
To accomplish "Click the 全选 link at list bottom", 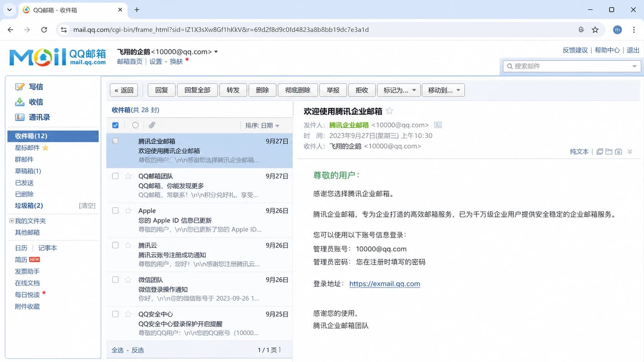I will [117, 350].
